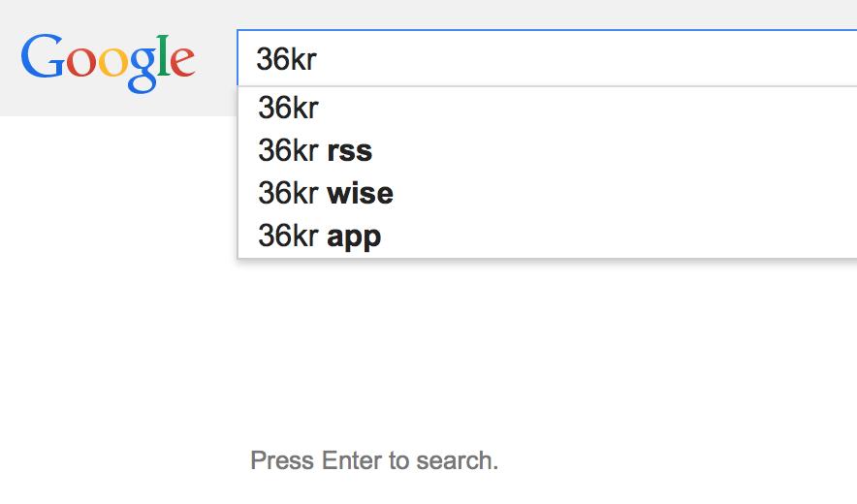Click the lowercase blue g in the logo
Image resolution: width=857 pixels, height=504 pixels.
[142, 68]
